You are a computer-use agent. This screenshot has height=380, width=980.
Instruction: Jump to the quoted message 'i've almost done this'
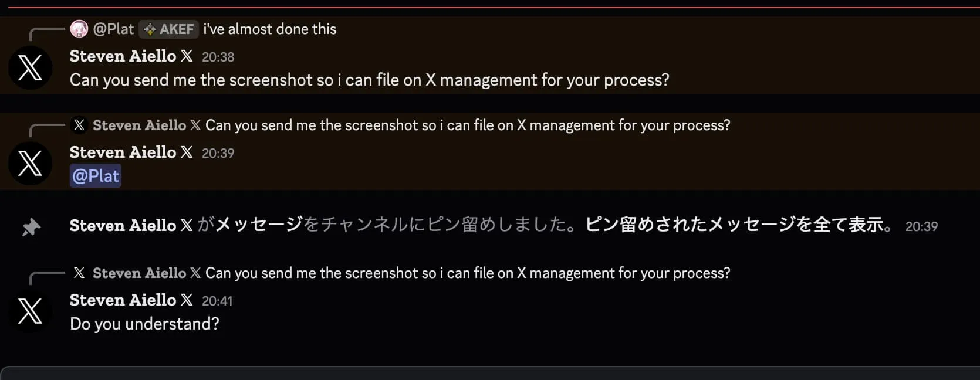[x=269, y=28]
